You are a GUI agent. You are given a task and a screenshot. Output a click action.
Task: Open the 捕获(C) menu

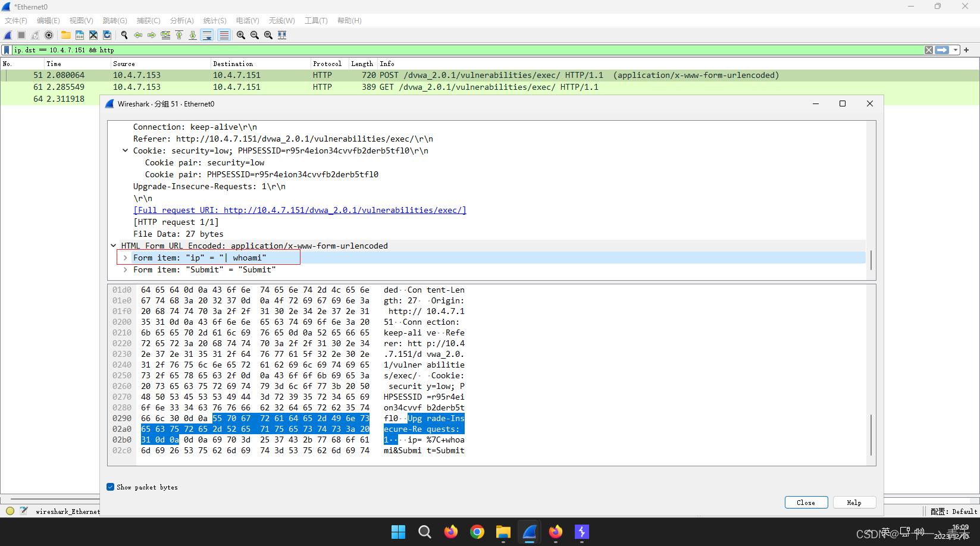[148, 20]
